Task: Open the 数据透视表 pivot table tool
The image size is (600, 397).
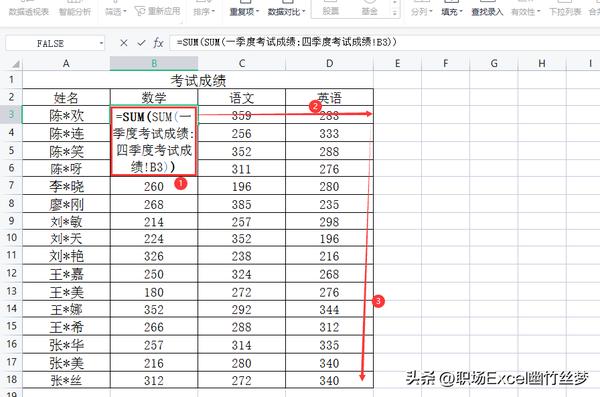Action: click(29, 12)
